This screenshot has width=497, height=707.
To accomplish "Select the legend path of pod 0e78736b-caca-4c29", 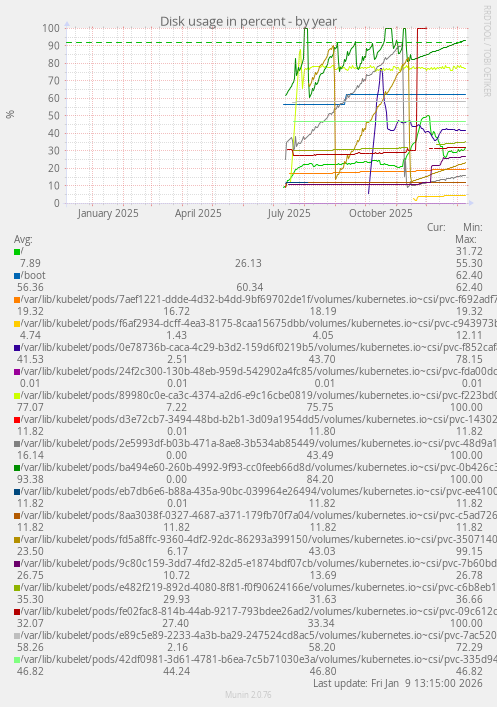I will pos(259,347).
